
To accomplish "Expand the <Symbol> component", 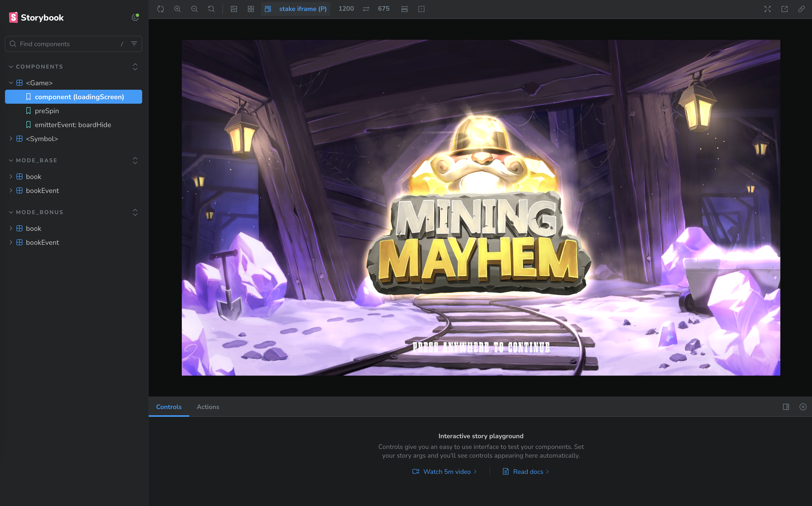I will coord(11,139).
